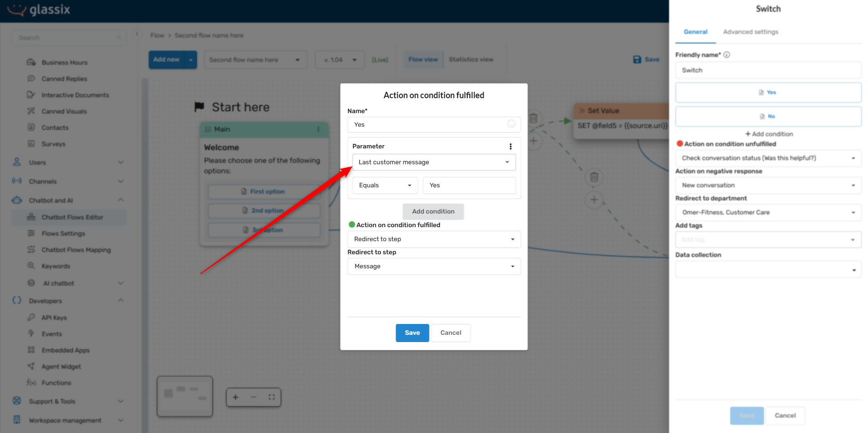Screen dimensions: 868x433
Task: Expand the Channels sidebar section
Action: click(x=121, y=181)
